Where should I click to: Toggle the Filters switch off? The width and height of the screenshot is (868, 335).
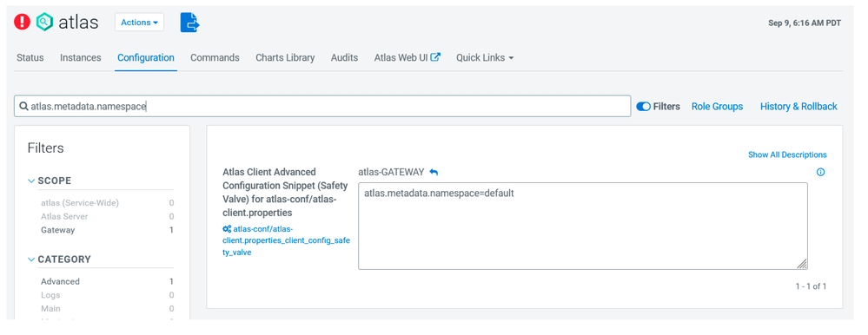point(643,106)
